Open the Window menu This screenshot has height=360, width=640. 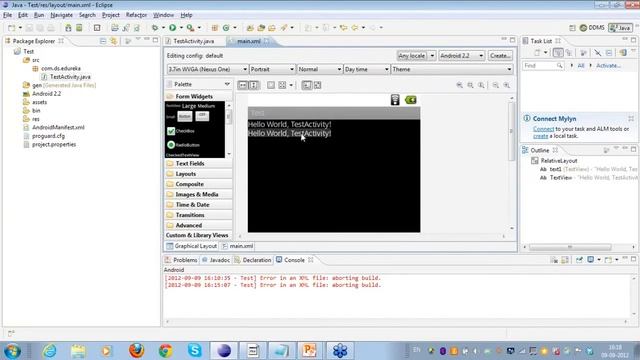click(x=163, y=15)
